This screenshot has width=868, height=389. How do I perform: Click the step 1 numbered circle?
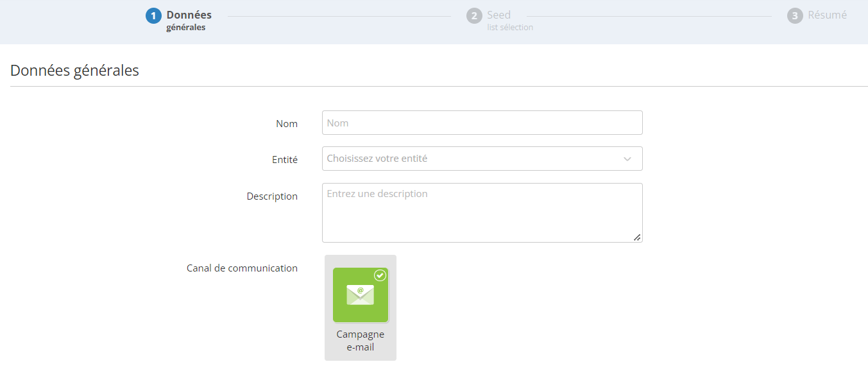153,16
